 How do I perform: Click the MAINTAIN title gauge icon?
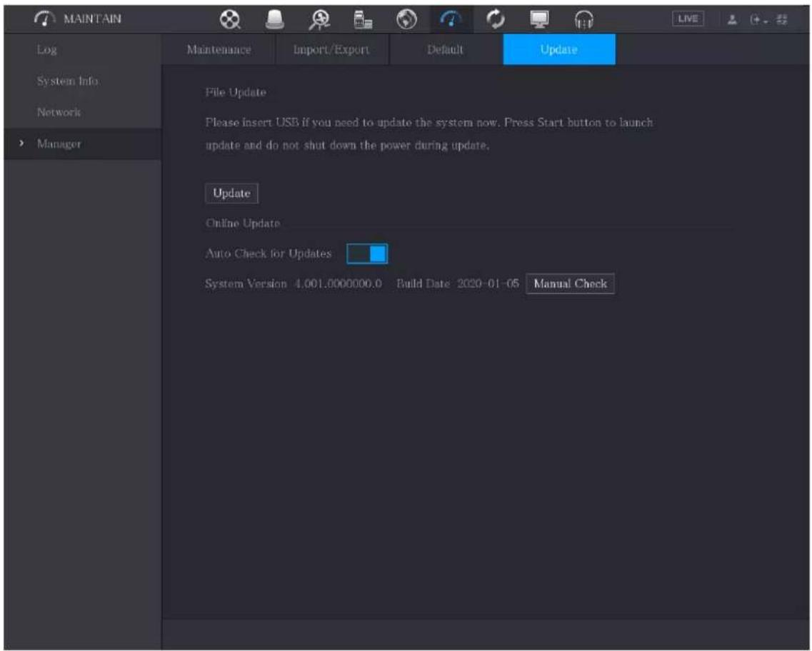tap(44, 19)
